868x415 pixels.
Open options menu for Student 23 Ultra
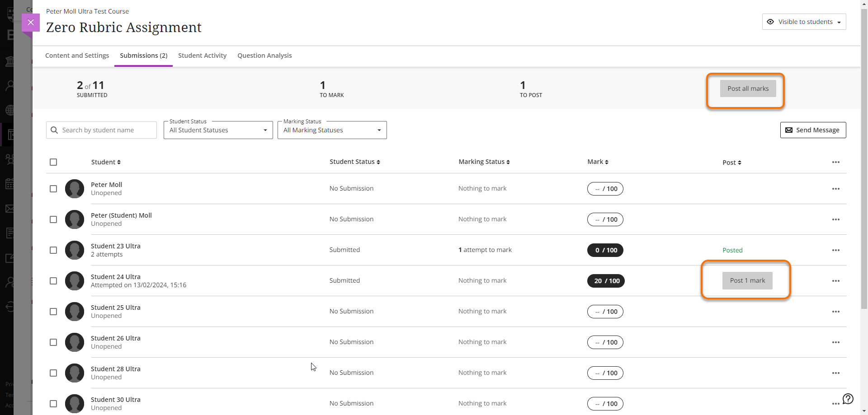coord(835,250)
